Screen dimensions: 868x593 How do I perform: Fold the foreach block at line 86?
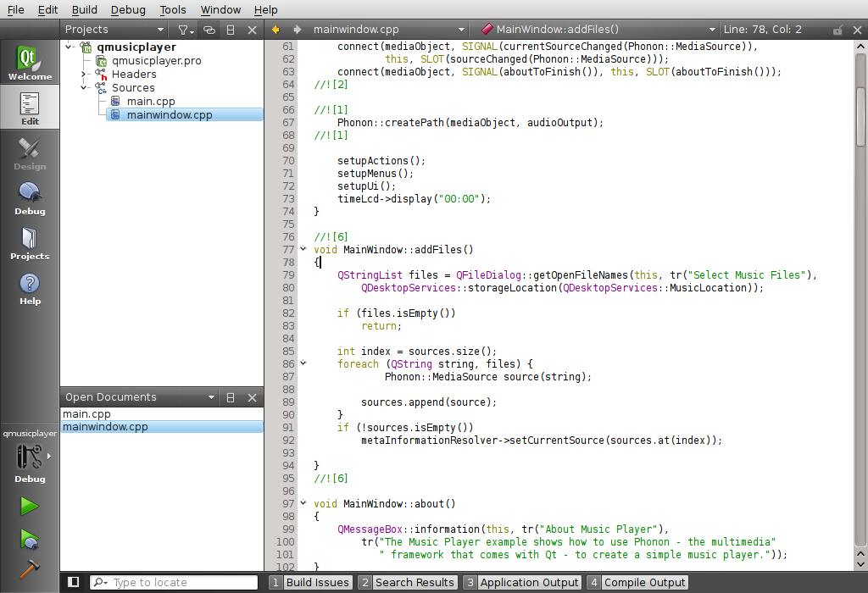(303, 363)
